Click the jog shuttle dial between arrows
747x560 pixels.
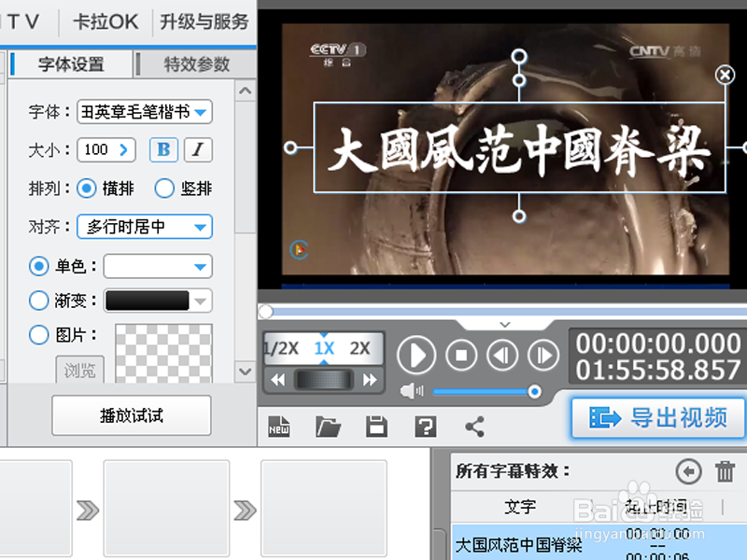(324, 380)
